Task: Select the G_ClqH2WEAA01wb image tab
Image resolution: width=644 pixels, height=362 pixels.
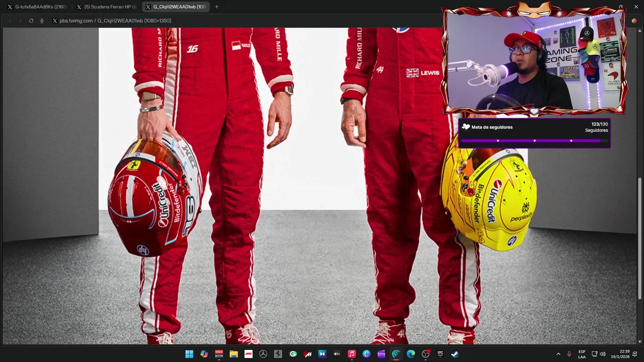Action: click(x=176, y=7)
